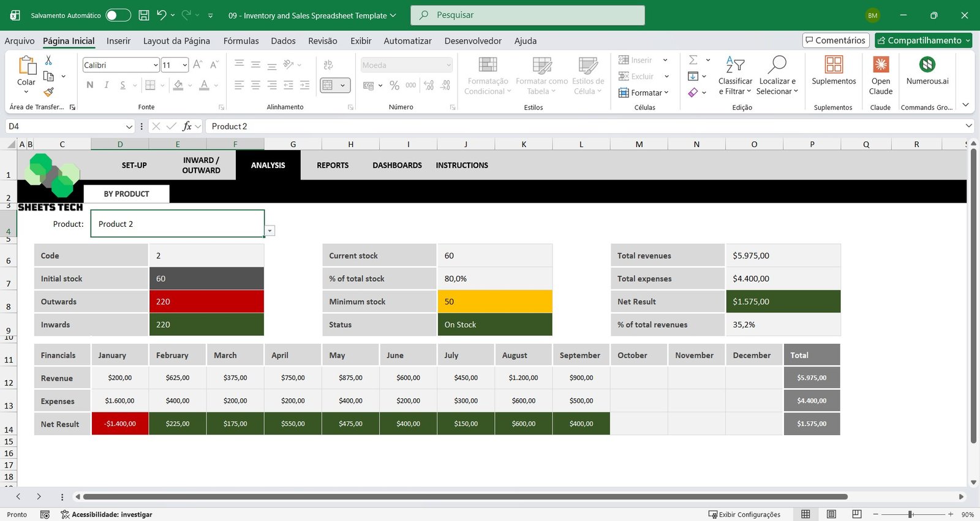Launch Open Claude add-in

pyautogui.click(x=881, y=76)
